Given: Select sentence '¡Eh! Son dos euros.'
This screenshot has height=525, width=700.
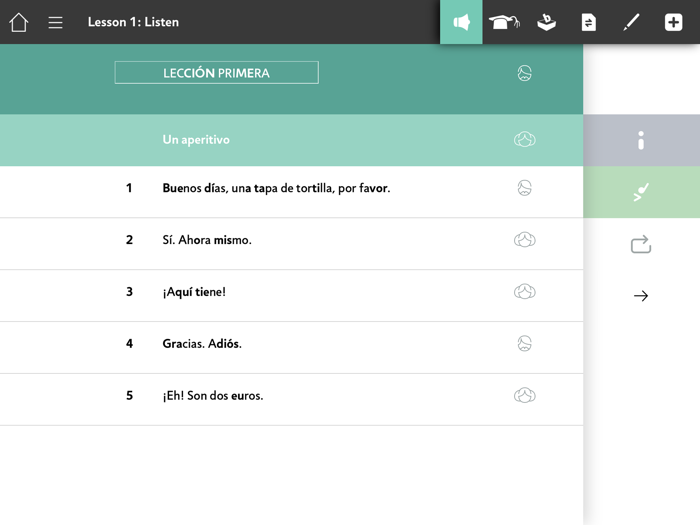Looking at the screenshot, I should pyautogui.click(x=213, y=395).
